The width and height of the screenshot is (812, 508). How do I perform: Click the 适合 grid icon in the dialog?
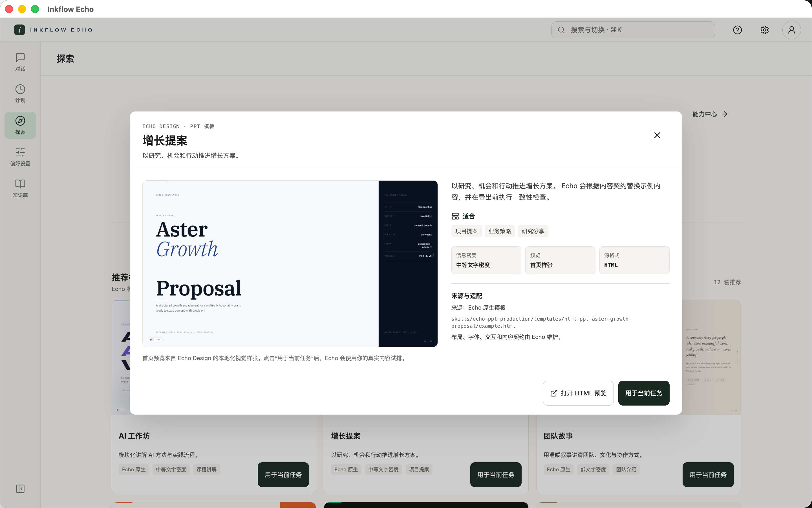[x=455, y=216]
